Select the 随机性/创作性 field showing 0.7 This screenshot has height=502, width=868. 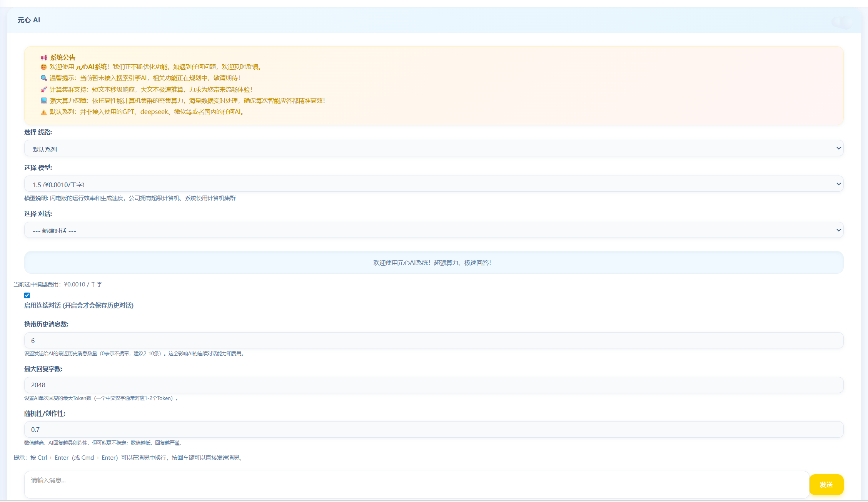[x=434, y=430]
